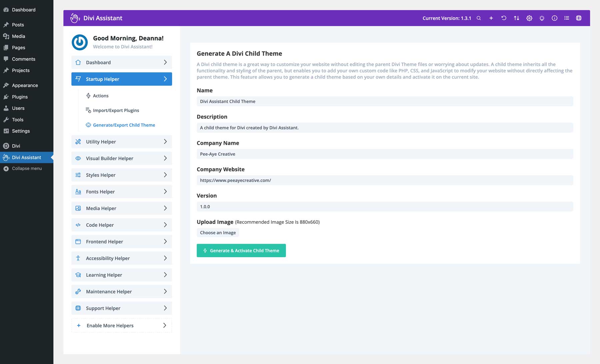Image resolution: width=600 pixels, height=364 pixels.
Task: Expand the Fonts Helper section
Action: coord(122,192)
